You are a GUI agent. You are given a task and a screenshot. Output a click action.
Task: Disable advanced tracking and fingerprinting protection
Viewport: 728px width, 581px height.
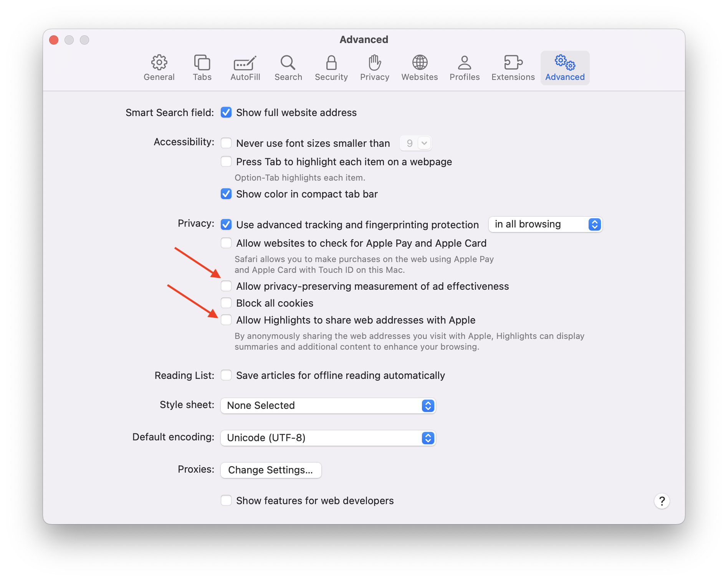click(x=226, y=225)
